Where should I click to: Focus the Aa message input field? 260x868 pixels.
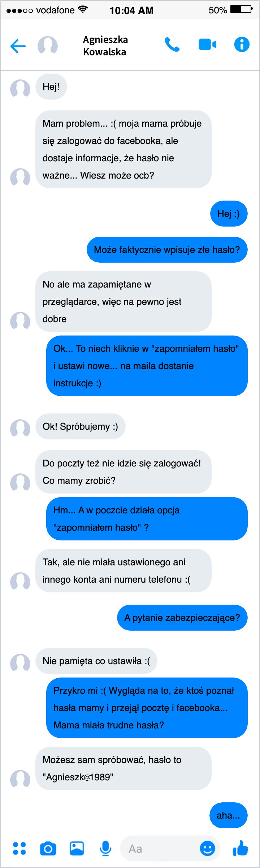(x=159, y=849)
